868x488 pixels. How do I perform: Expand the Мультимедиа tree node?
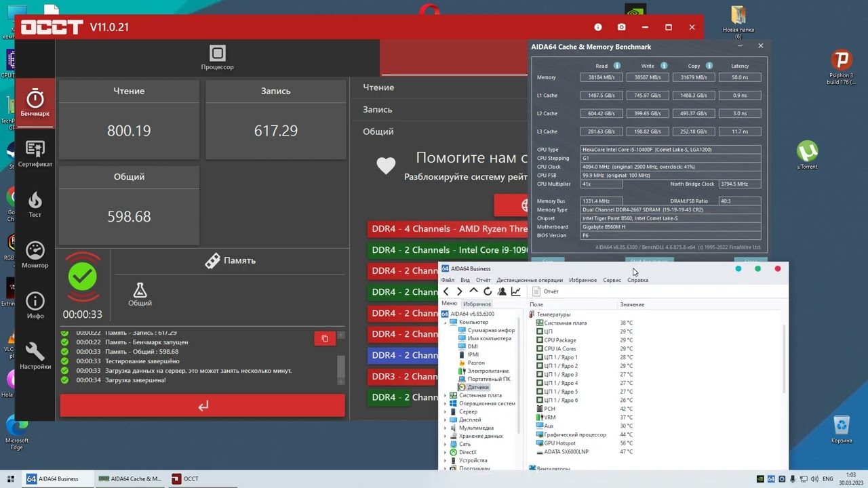coord(446,428)
